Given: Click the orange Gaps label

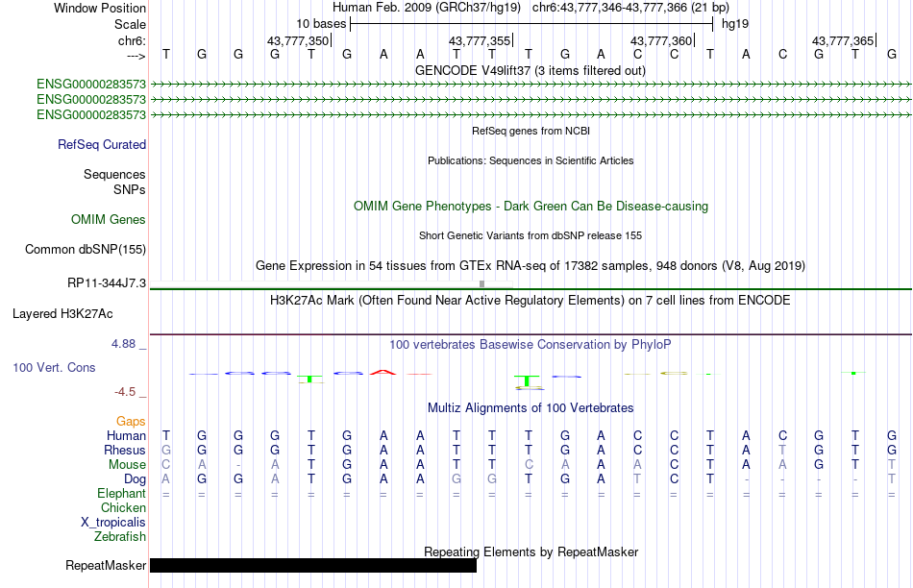Looking at the screenshot, I should (x=131, y=422).
